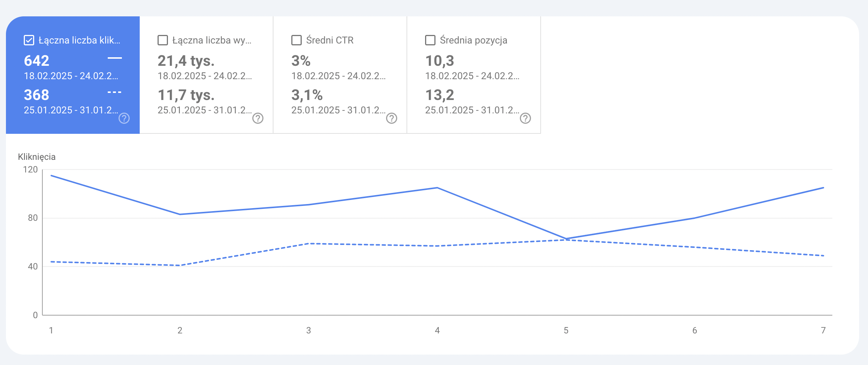This screenshot has width=868, height=365.
Task: Click dashed line legend marker beside 368
Action: click(114, 92)
